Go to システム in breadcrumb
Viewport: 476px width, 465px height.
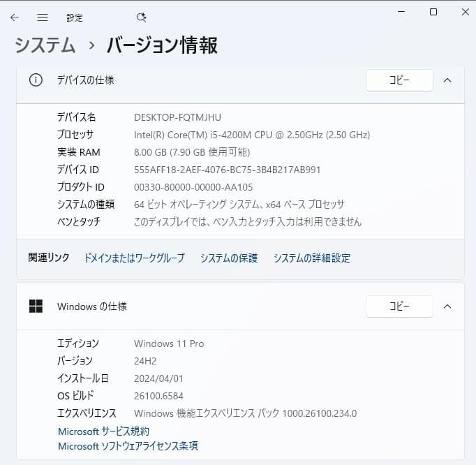(x=45, y=45)
